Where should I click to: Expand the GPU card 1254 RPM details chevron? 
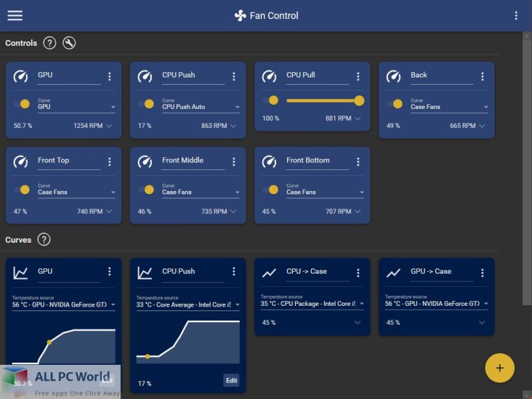[109, 126]
